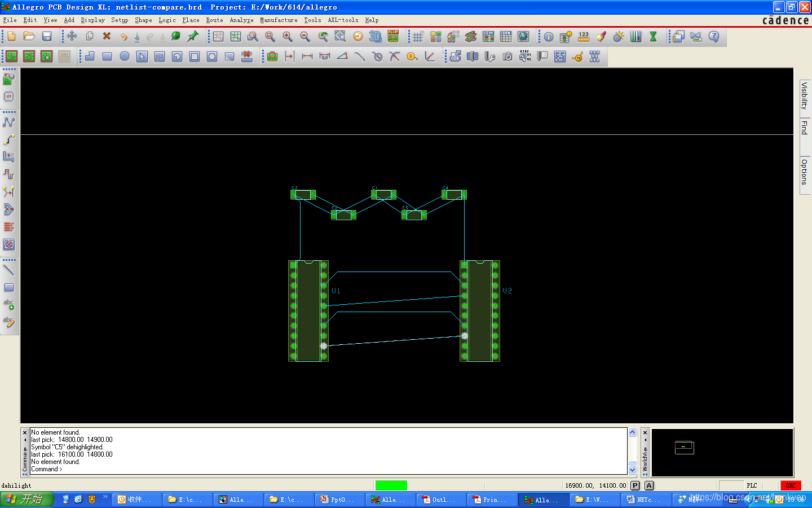
Task: Click the Zoom In magnifier icon
Action: click(288, 37)
